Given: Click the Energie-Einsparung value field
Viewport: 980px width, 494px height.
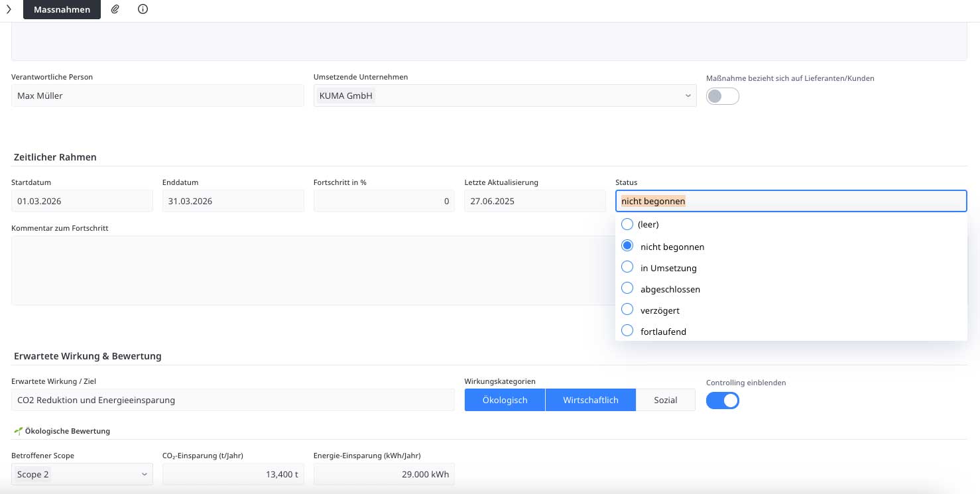Looking at the screenshot, I should coord(384,474).
